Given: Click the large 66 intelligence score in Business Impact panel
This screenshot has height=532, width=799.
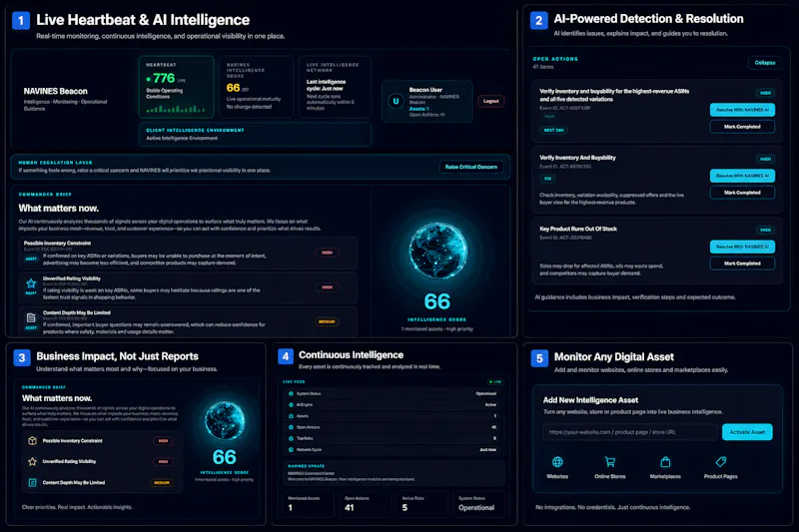Looking at the screenshot, I should (x=224, y=457).
